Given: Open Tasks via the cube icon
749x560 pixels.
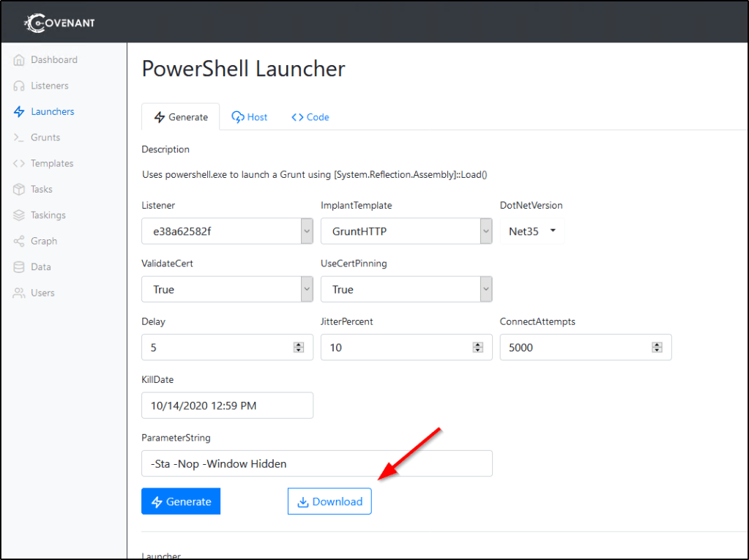Looking at the screenshot, I should (x=19, y=190).
